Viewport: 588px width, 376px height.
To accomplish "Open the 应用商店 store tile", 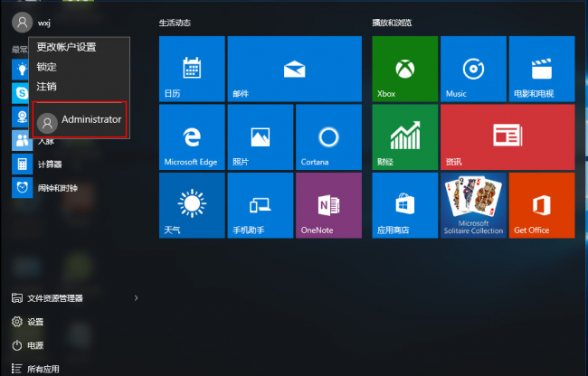I will 405,205.
